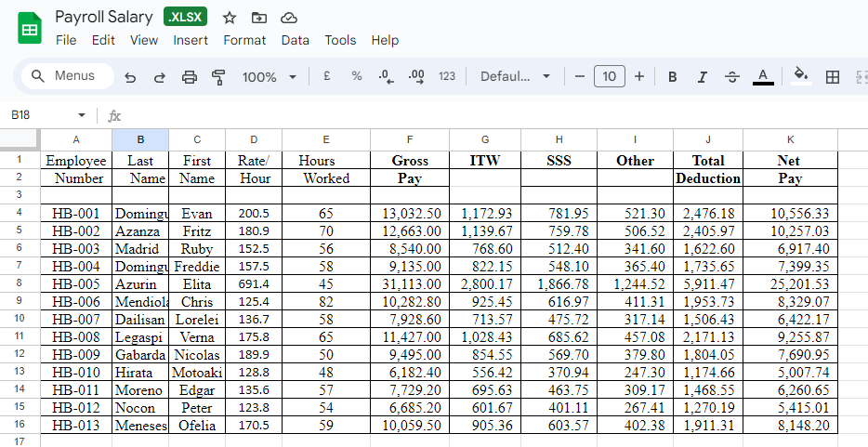The image size is (868, 447).
Task: Select column A header
Action: [76, 140]
